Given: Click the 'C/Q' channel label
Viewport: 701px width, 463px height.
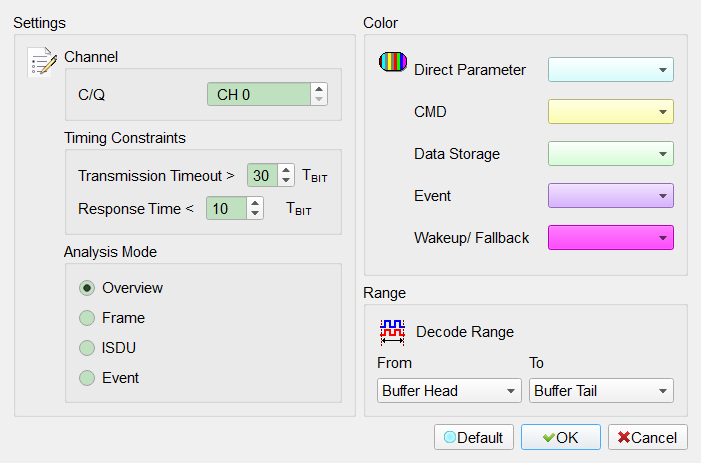Looking at the screenshot, I should (x=92, y=95).
